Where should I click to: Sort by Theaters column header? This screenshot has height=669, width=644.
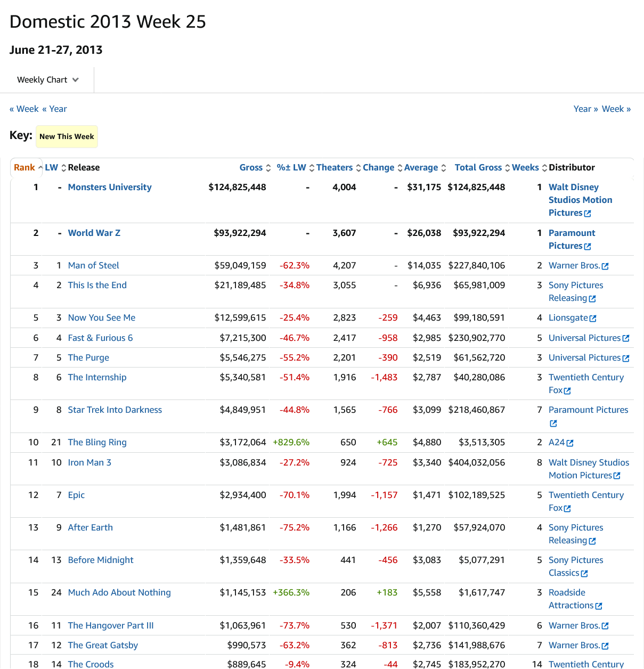click(338, 167)
